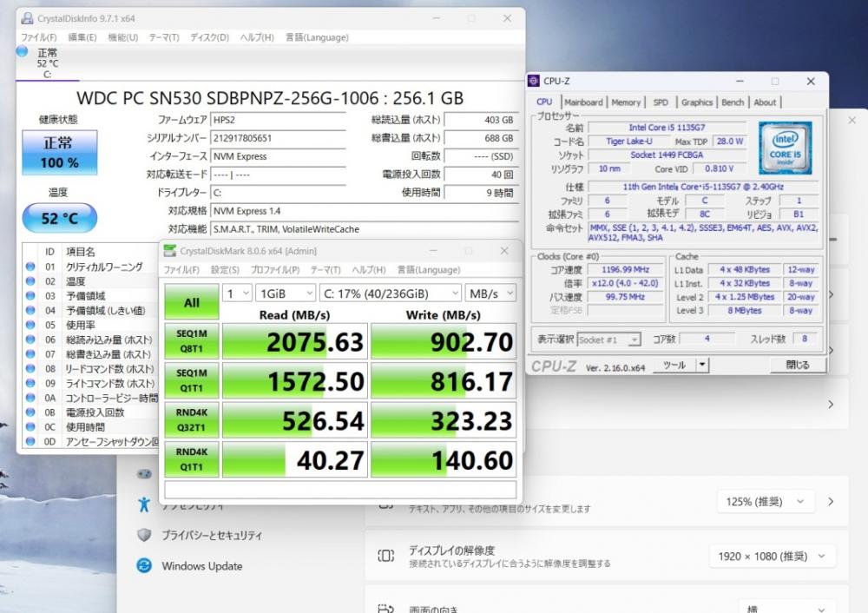Open the MB/s unit dropdown
The width and height of the screenshot is (868, 613).
tap(490, 293)
